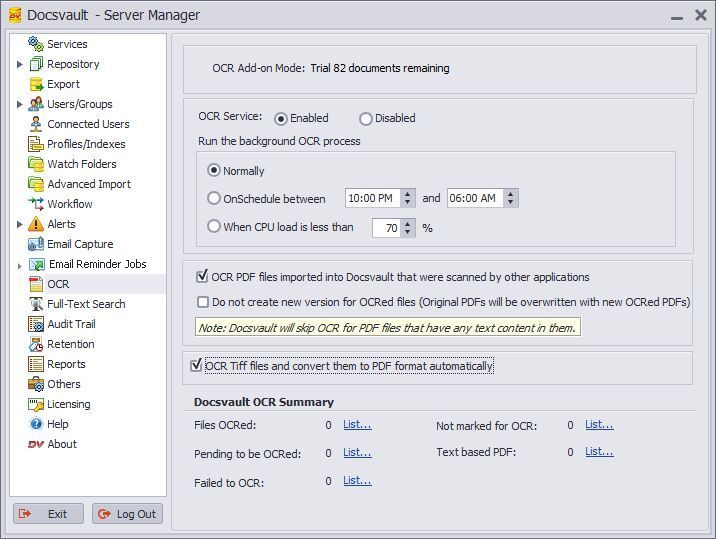Click the Watch Folders icon
This screenshot has width=716, height=539.
click(x=36, y=164)
